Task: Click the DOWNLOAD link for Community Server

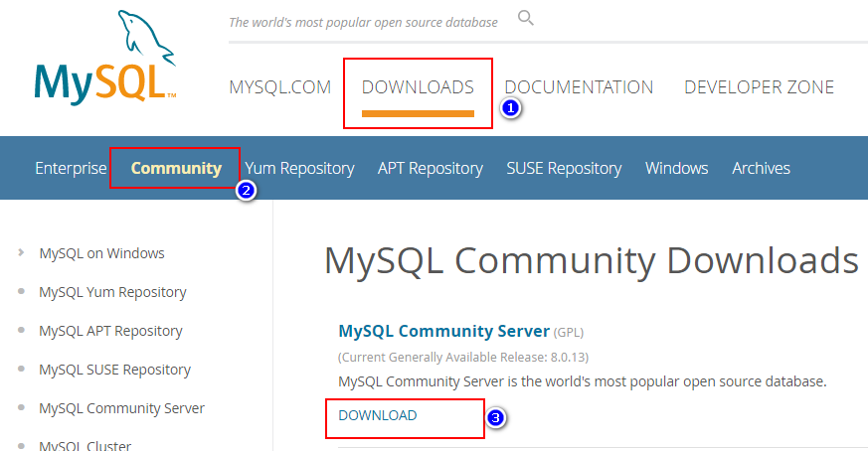Action: (378, 415)
